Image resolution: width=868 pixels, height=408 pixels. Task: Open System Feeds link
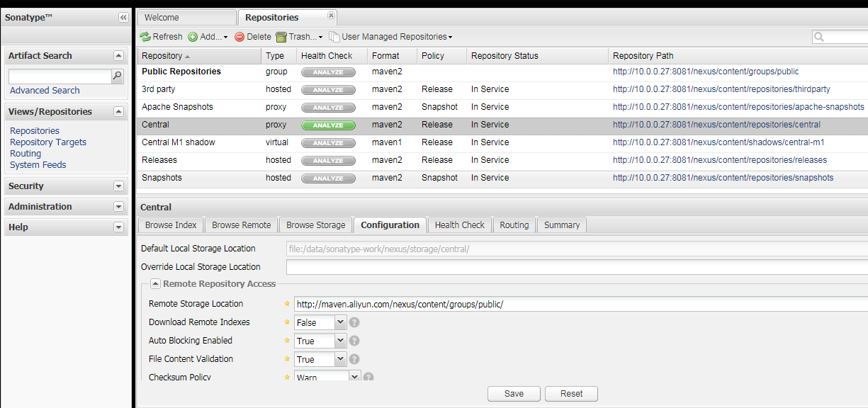click(38, 165)
